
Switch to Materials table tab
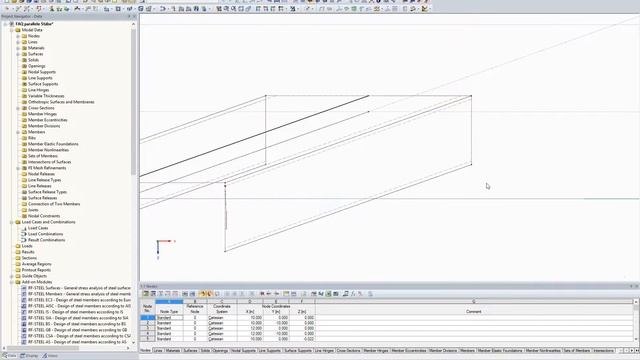(x=173, y=351)
